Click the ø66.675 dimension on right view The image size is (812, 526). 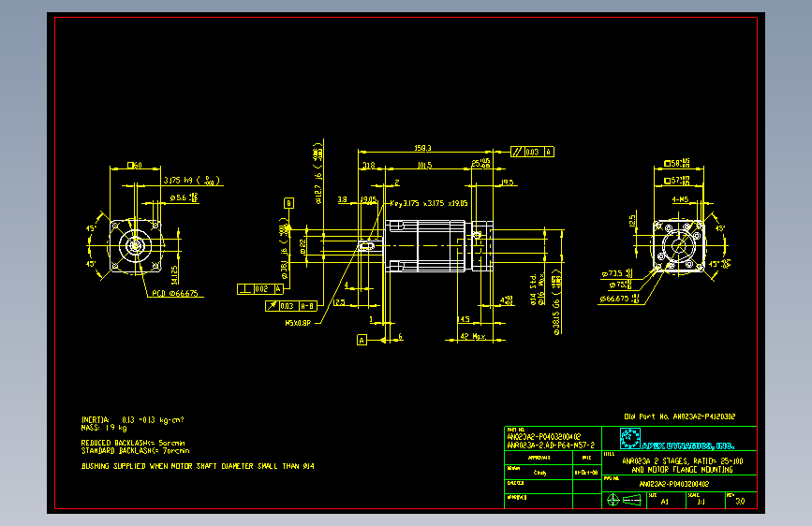620,299
